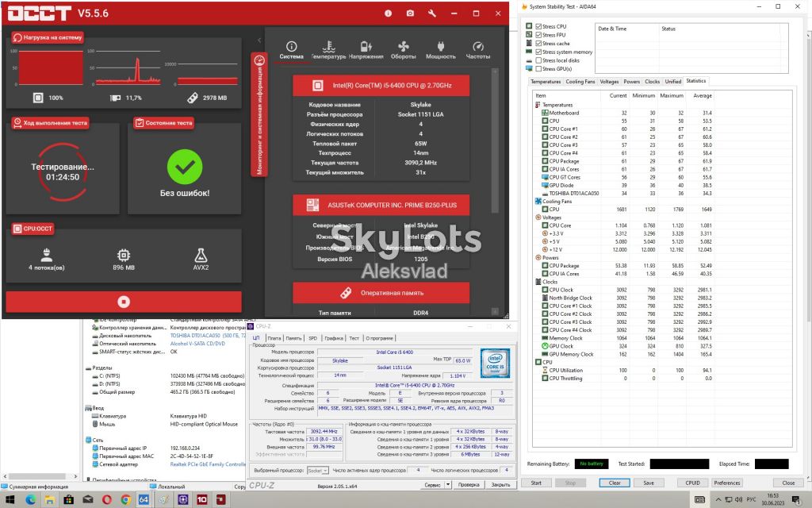Viewport: 812px width, 508px height.
Task: Enable Stress local disks checkbox
Action: coord(538,60)
